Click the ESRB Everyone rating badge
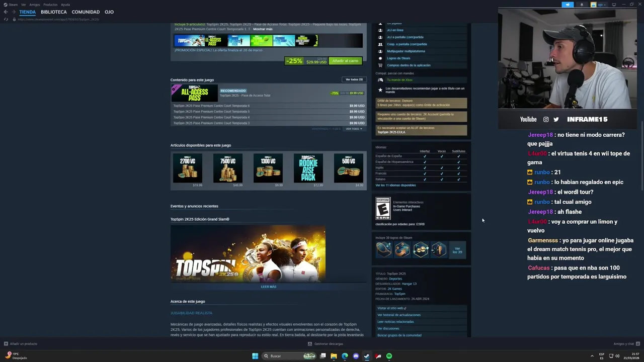The image size is (644, 362). coord(383,209)
